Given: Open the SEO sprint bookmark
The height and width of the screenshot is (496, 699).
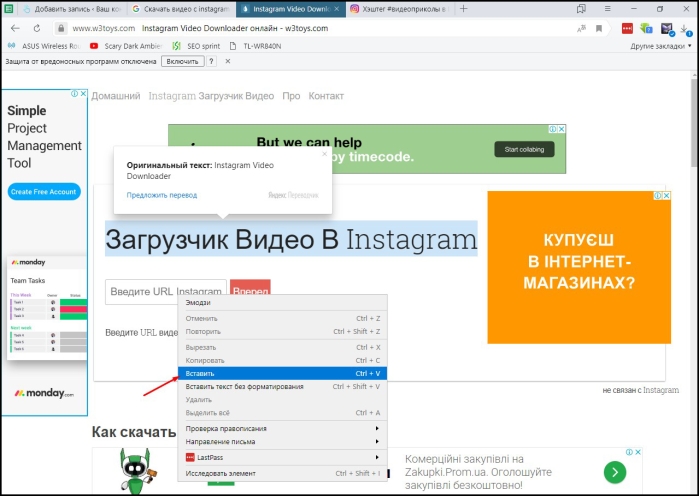Looking at the screenshot, I should pyautogui.click(x=197, y=46).
